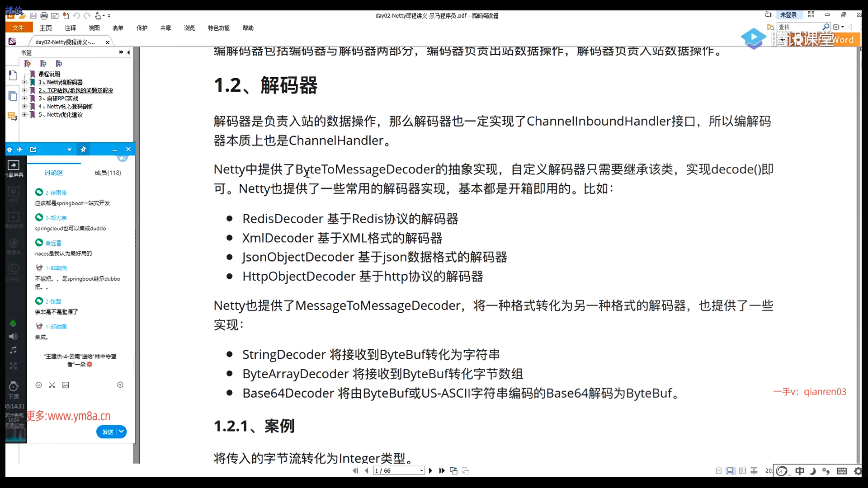Open the '2、TCP粘包/拆包的问题及解决' bookmark
The height and width of the screenshot is (488, 868).
point(75,90)
